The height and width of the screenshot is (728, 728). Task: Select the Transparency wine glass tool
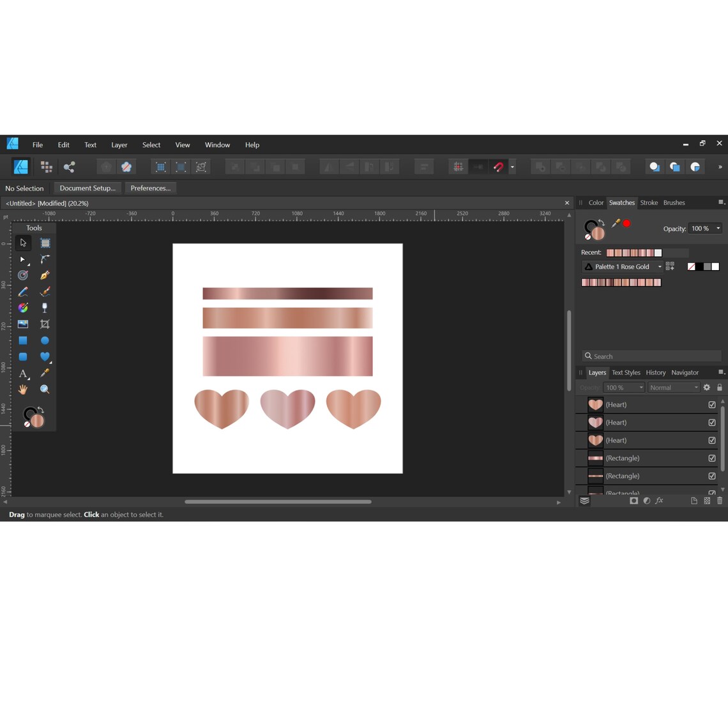[x=45, y=308]
